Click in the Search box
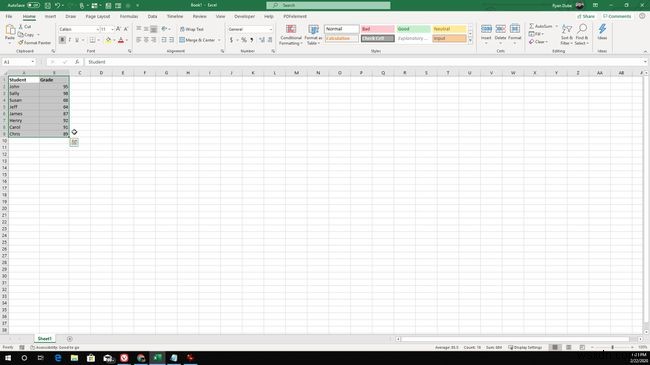The height and width of the screenshot is (365, 650). point(328,5)
